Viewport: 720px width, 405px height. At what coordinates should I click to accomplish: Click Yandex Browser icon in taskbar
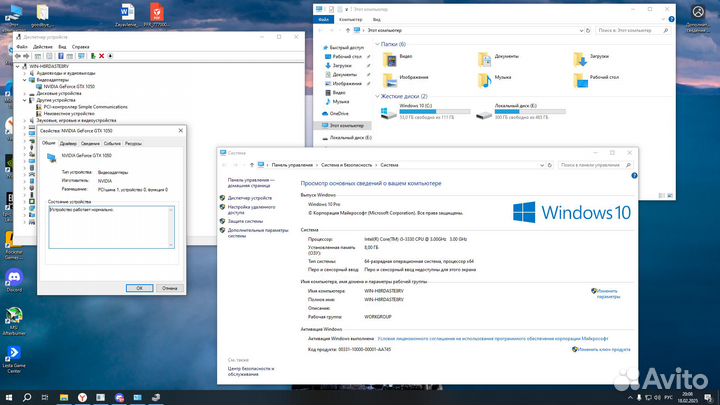82,397
